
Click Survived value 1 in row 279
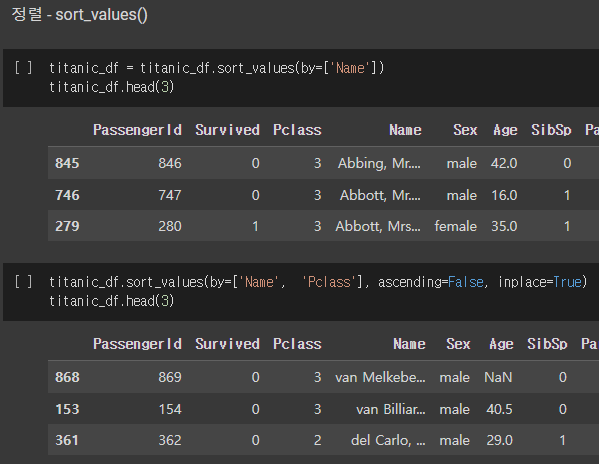pos(256,226)
